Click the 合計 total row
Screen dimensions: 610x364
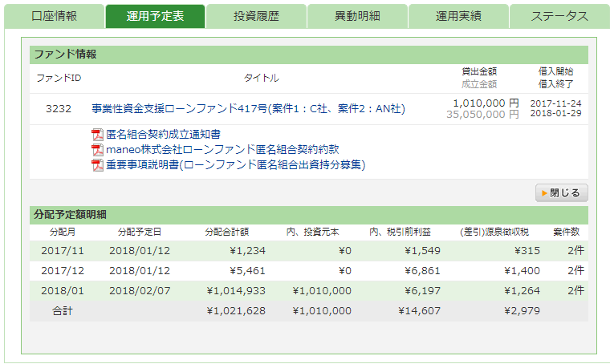308,311
